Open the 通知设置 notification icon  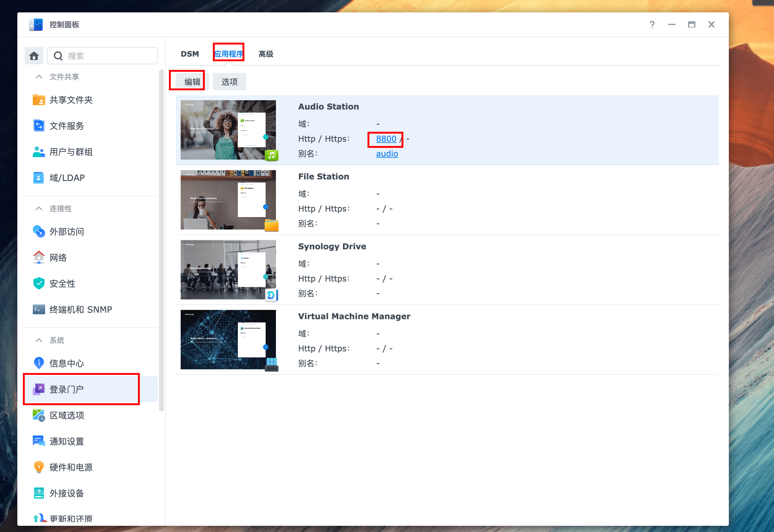tap(39, 441)
